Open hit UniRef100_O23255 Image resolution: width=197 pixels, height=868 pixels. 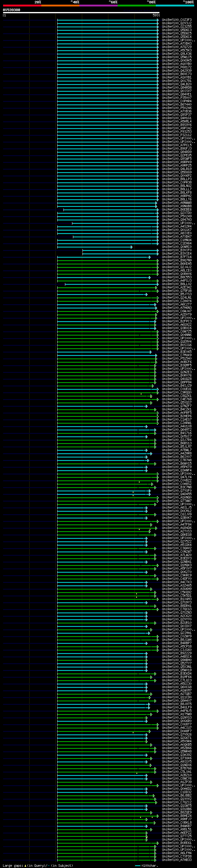[177, 26]
